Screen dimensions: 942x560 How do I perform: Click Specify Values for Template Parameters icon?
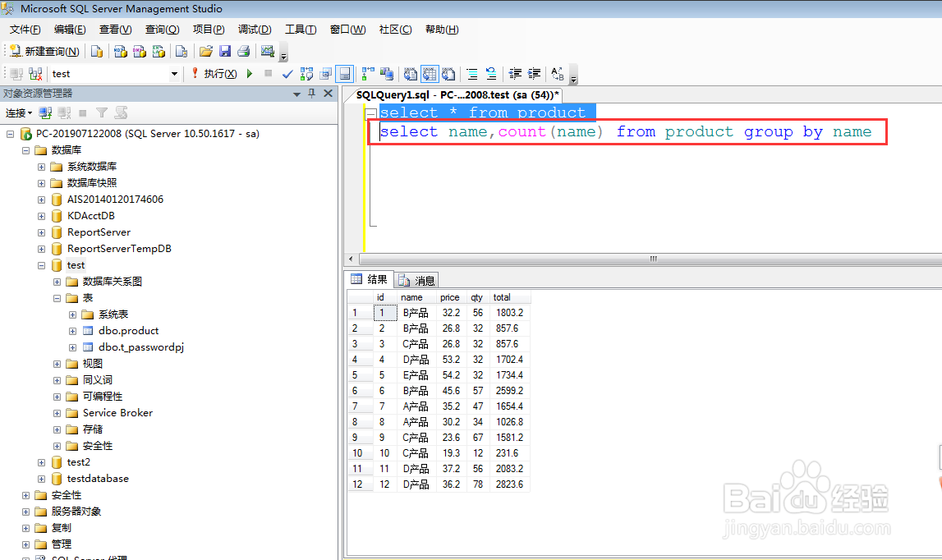(558, 74)
